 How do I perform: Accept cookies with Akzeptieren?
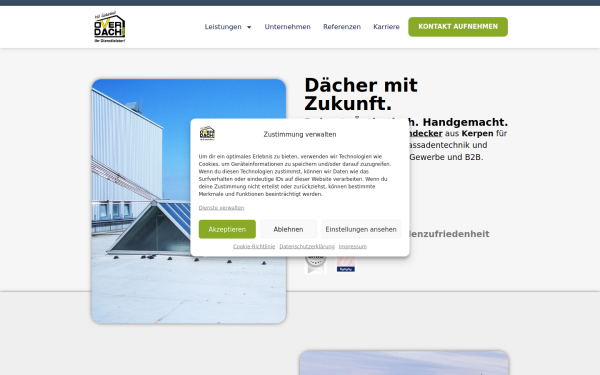click(x=227, y=229)
